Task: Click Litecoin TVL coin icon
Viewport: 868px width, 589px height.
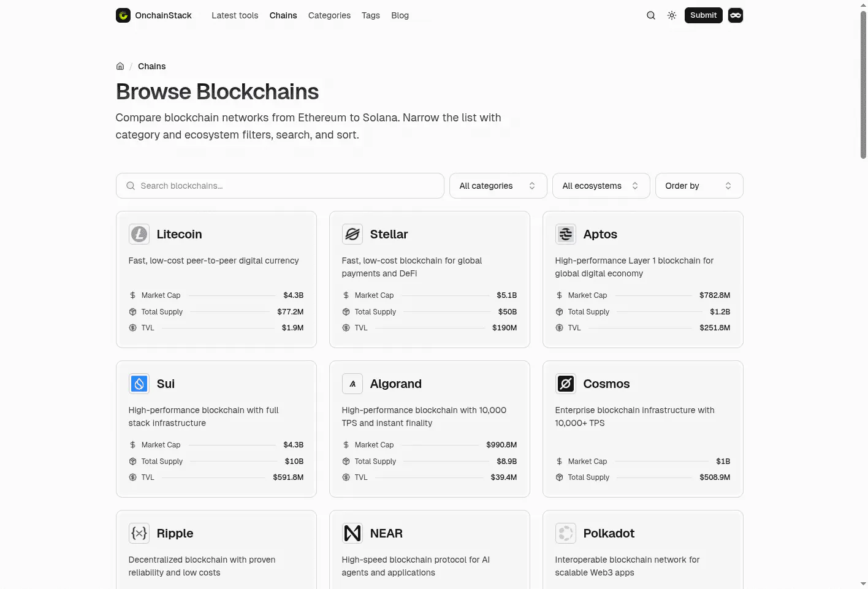Action: [132, 328]
